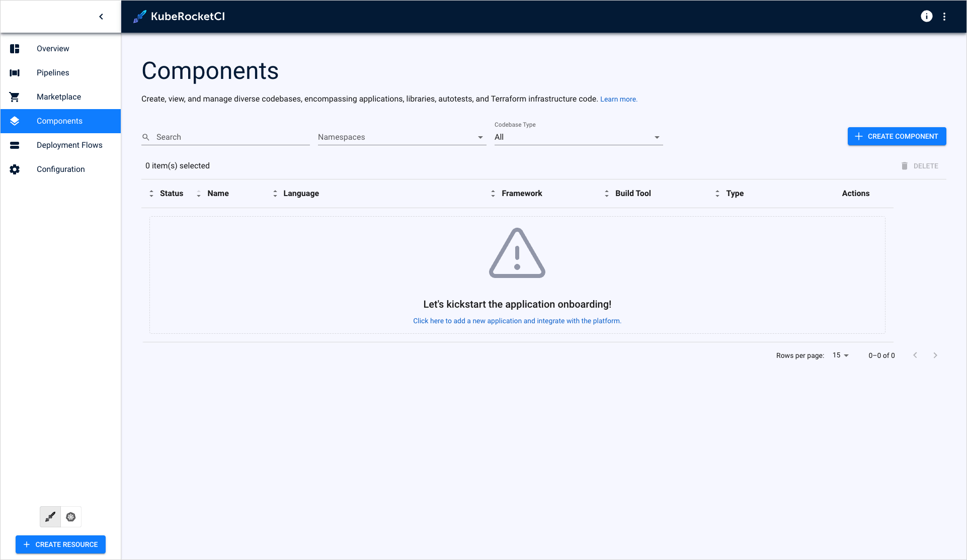This screenshot has width=967, height=560.
Task: Select Components menu item
Action: (x=60, y=121)
